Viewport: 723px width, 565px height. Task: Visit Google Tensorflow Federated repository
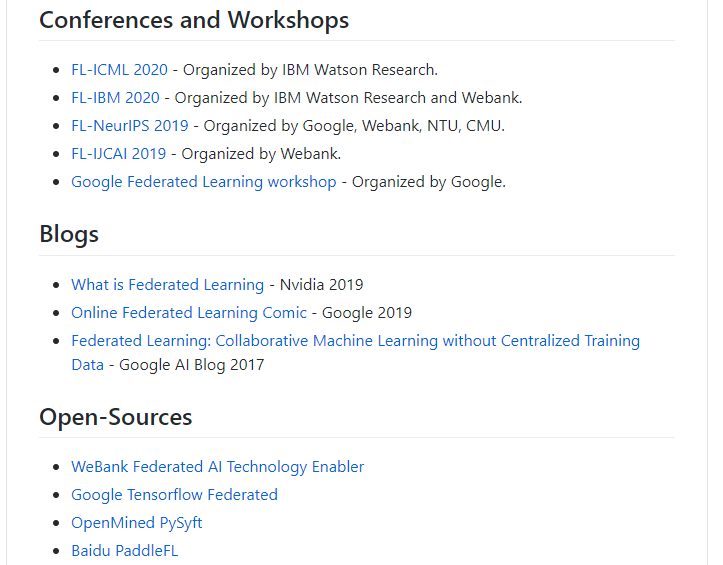click(174, 495)
